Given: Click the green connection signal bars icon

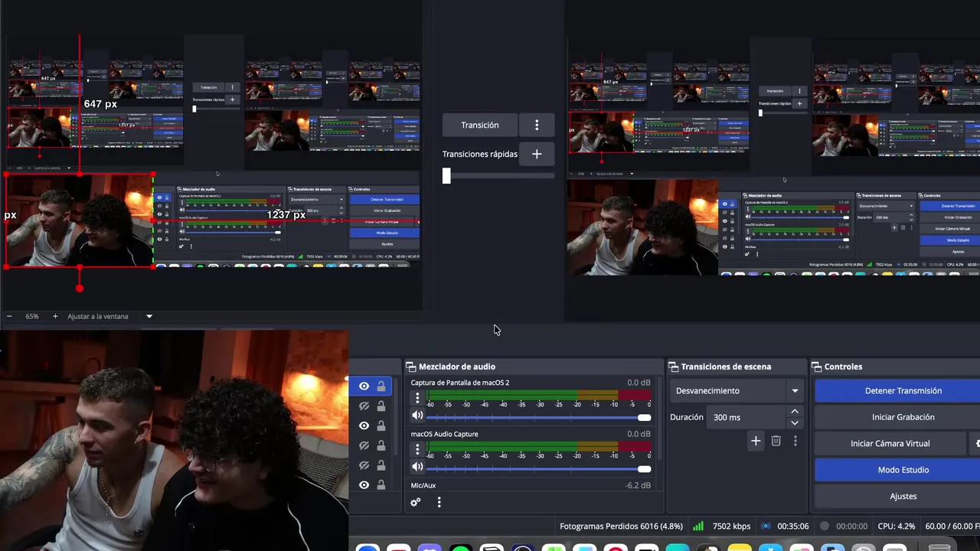Looking at the screenshot, I should point(697,526).
